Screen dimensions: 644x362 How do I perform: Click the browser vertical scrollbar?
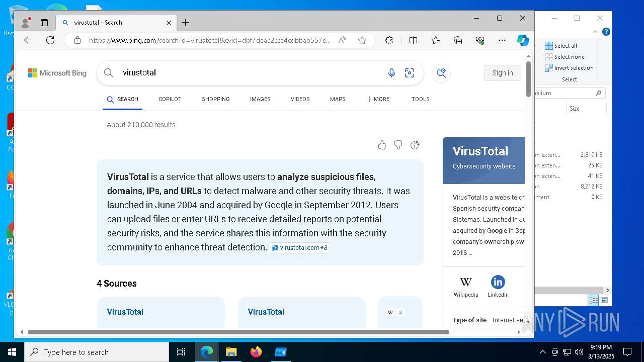528,79
